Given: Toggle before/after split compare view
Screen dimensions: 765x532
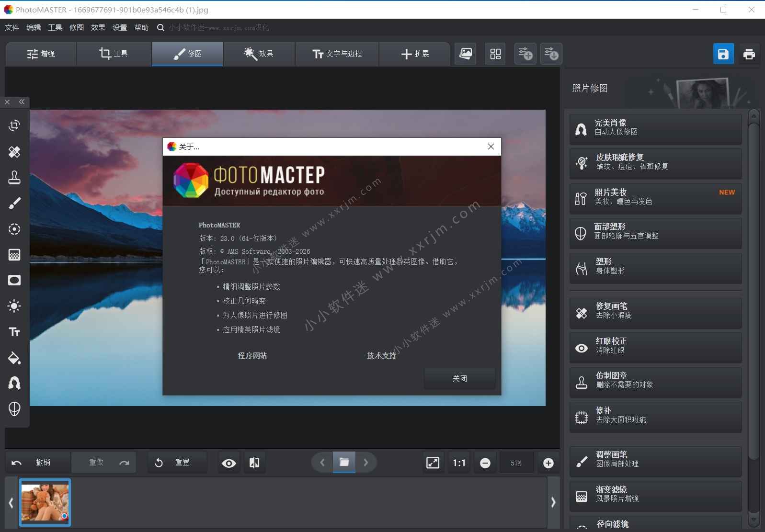Looking at the screenshot, I should pyautogui.click(x=254, y=463).
